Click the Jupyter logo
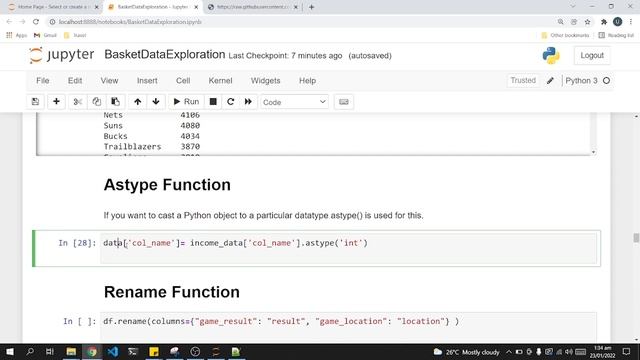 62,55
